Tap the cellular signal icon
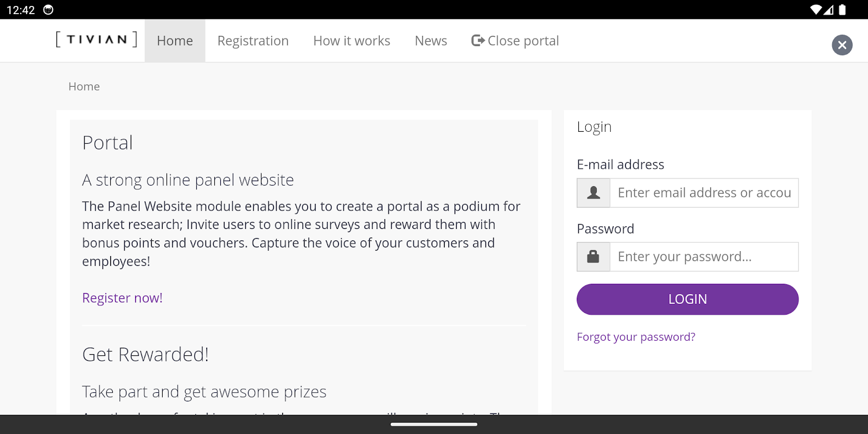 coord(829,10)
